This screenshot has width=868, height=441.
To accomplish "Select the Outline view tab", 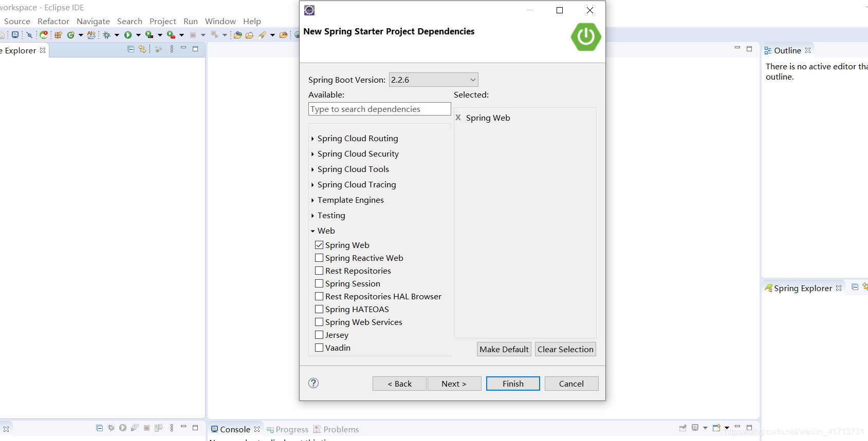I will tap(787, 50).
